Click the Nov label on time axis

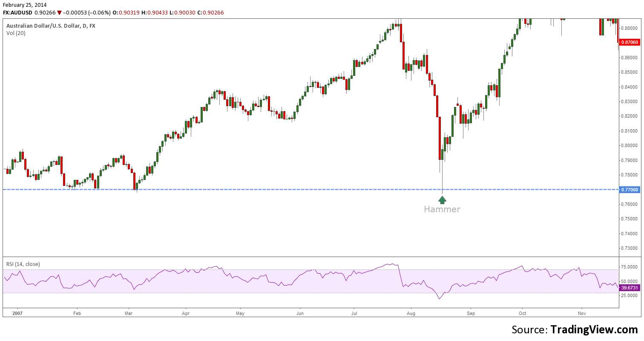(x=581, y=312)
